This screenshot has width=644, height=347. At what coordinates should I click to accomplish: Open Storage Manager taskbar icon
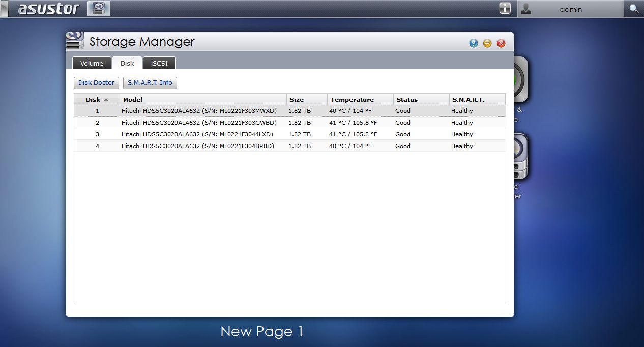(99, 9)
